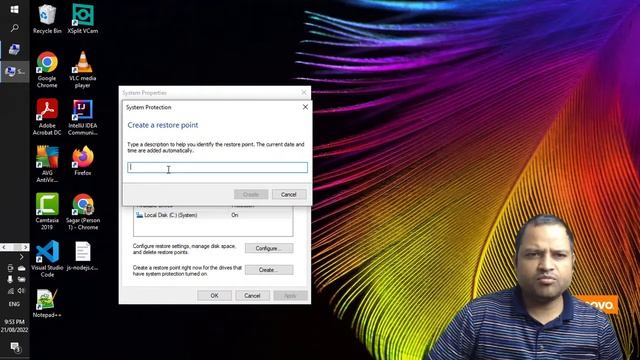Open js-nodejs file icon on desktop
The image size is (640, 360).
pos(82,256)
